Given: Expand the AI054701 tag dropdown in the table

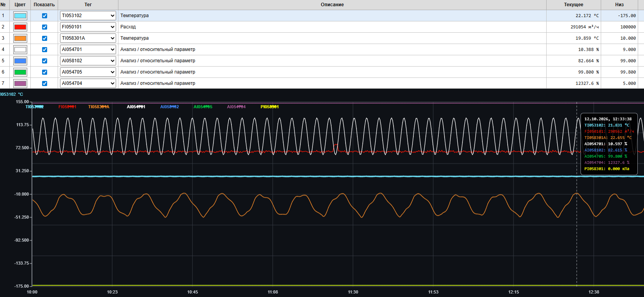Looking at the screenshot, I should (x=88, y=49).
